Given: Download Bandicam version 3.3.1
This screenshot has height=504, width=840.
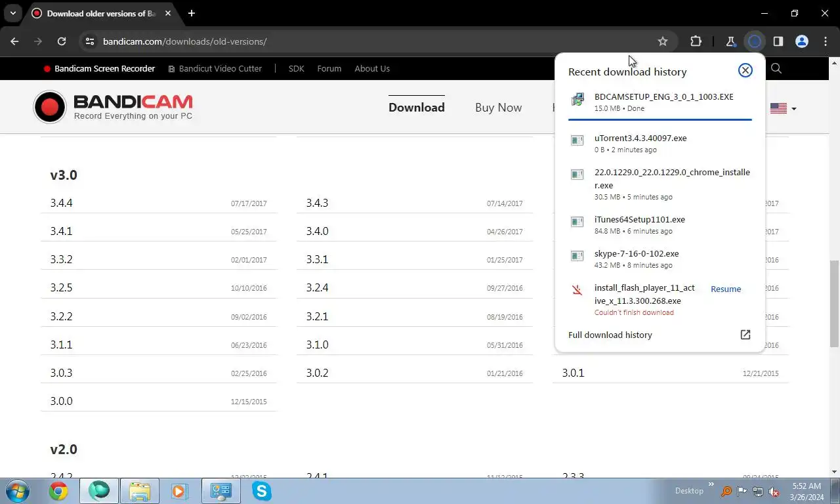Looking at the screenshot, I should click(x=317, y=259).
